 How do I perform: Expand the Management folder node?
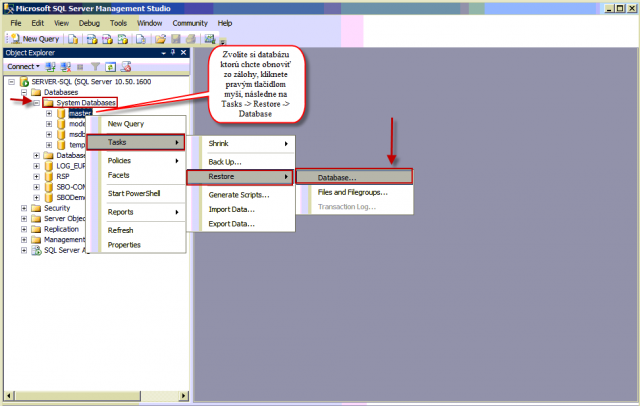click(24, 240)
